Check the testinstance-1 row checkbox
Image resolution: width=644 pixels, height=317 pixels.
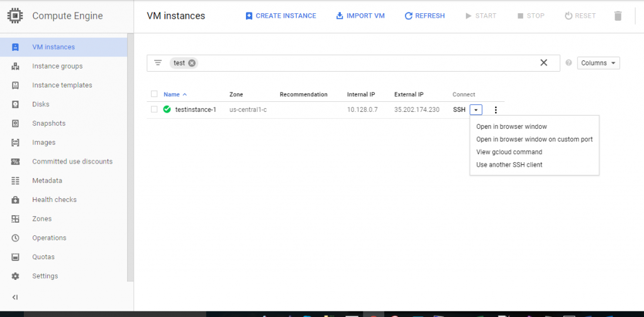point(154,109)
